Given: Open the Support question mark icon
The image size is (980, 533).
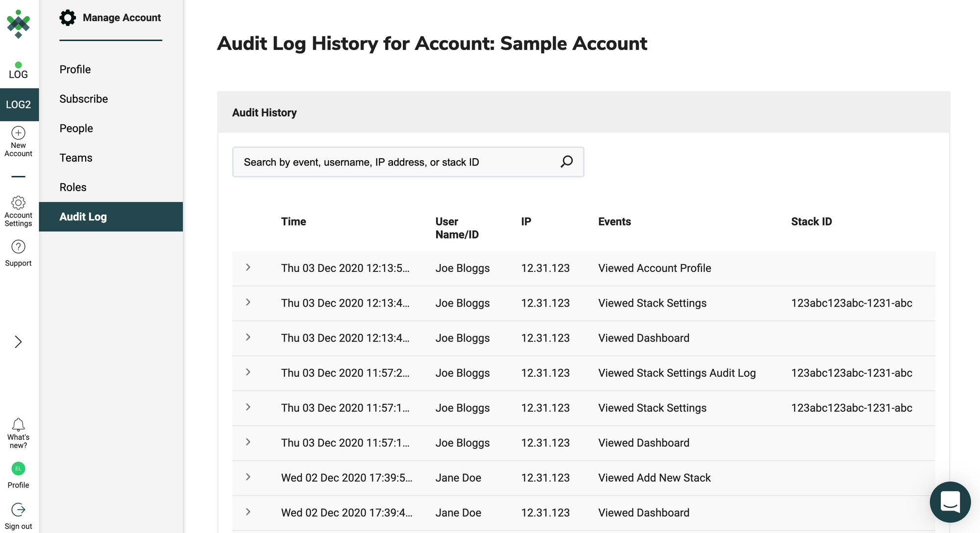Looking at the screenshot, I should pos(19,247).
